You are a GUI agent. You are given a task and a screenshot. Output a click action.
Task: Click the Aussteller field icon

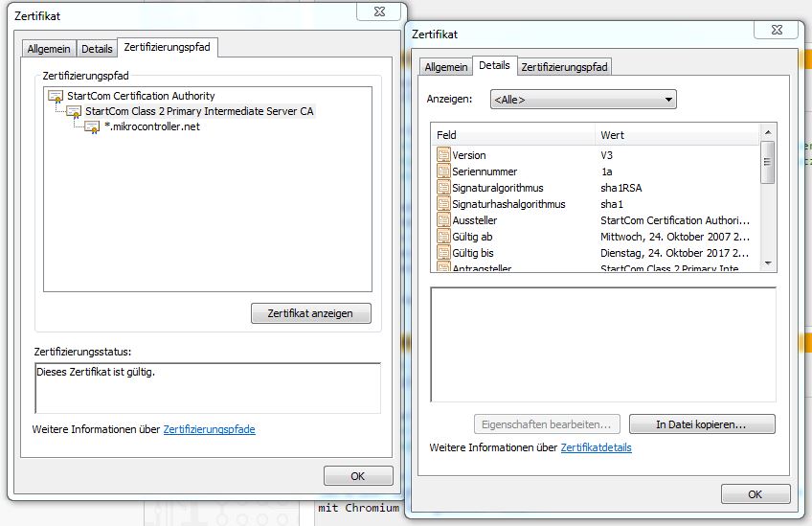[x=443, y=220]
